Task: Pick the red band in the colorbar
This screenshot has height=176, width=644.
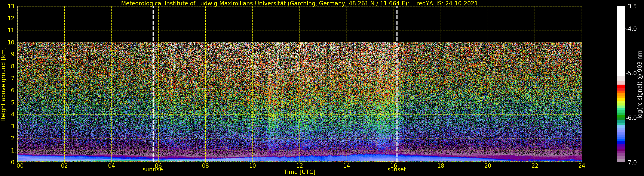Action: pyautogui.click(x=621, y=87)
